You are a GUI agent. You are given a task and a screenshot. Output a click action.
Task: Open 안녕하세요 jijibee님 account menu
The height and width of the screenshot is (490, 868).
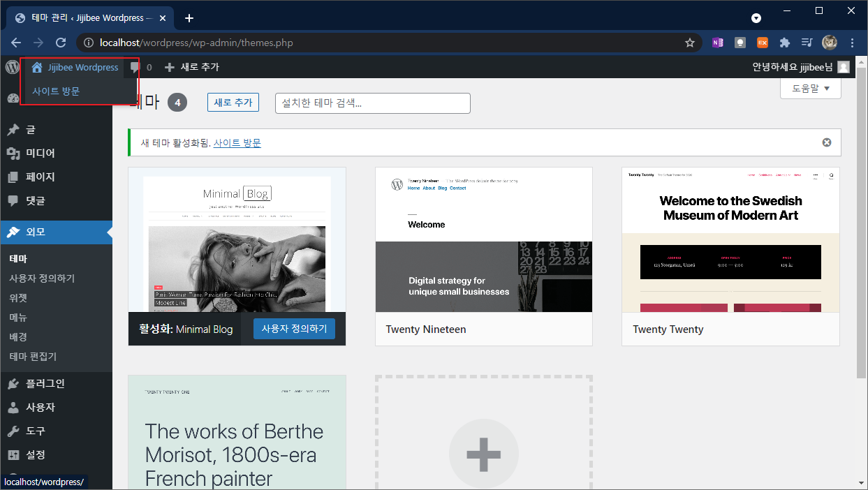(800, 67)
